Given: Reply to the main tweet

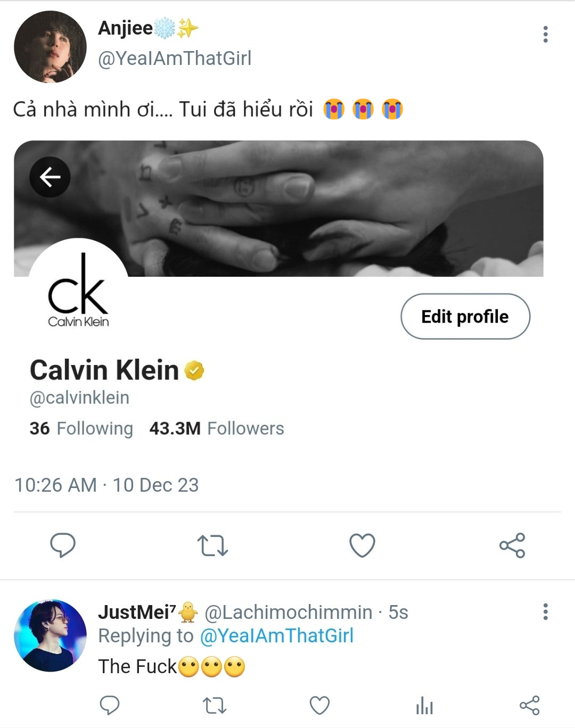Looking at the screenshot, I should 63,545.
